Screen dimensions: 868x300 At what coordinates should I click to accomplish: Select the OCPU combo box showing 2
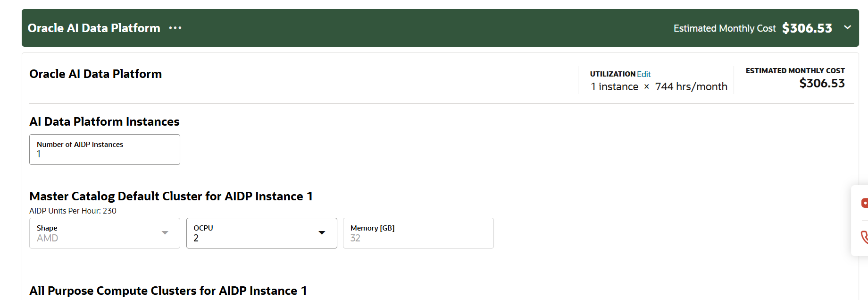[x=262, y=233]
